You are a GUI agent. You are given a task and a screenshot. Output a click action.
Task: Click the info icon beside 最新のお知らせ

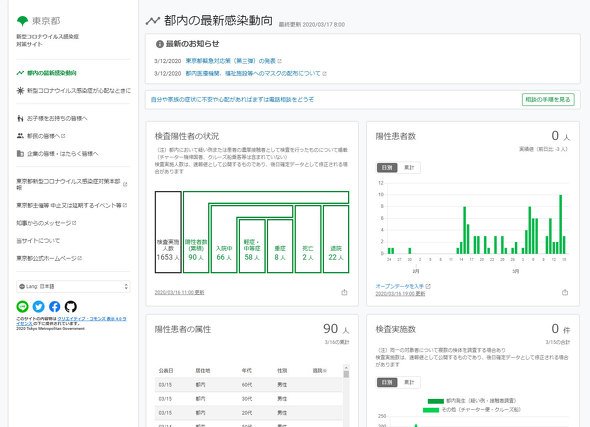pyautogui.click(x=160, y=44)
